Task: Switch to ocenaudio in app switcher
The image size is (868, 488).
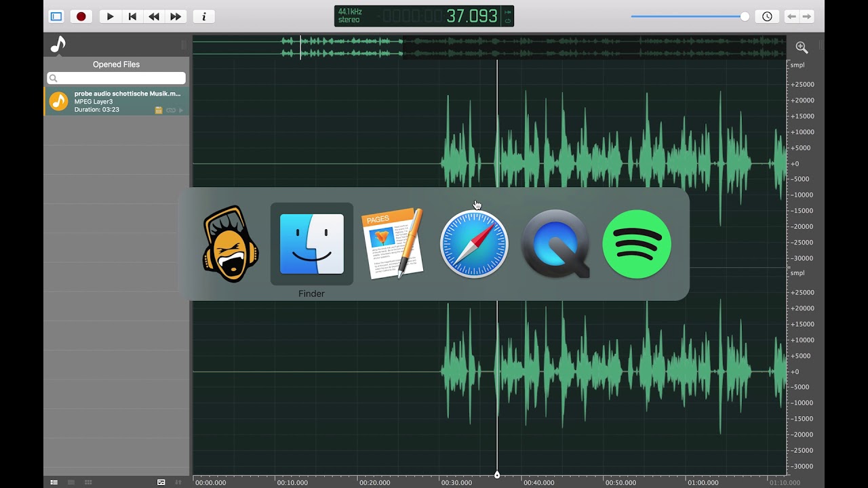Action: (231, 244)
